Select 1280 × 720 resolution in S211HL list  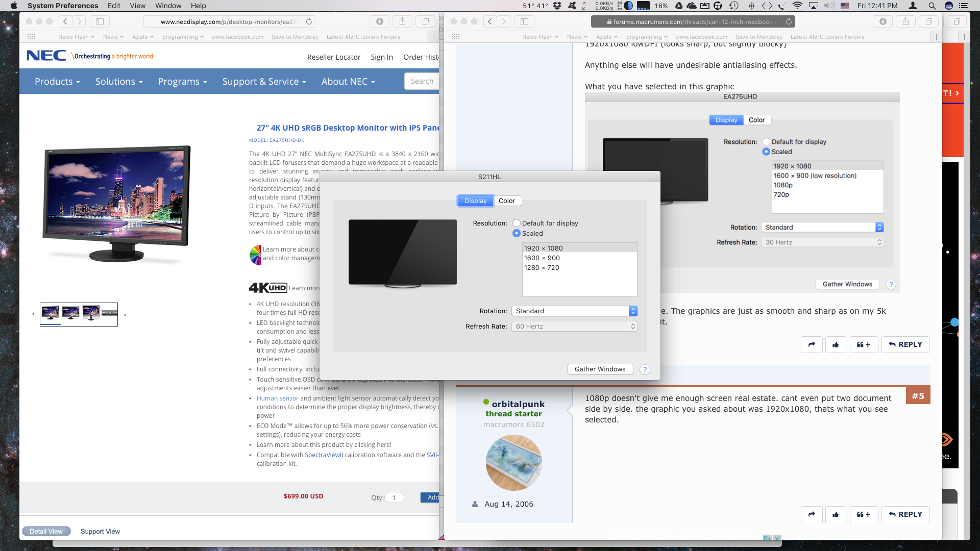579,267
